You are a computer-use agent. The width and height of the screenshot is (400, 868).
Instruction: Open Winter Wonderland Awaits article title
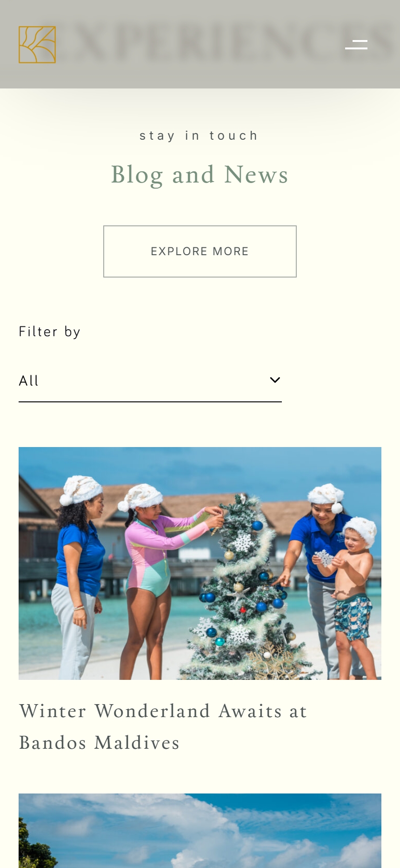[163, 727]
